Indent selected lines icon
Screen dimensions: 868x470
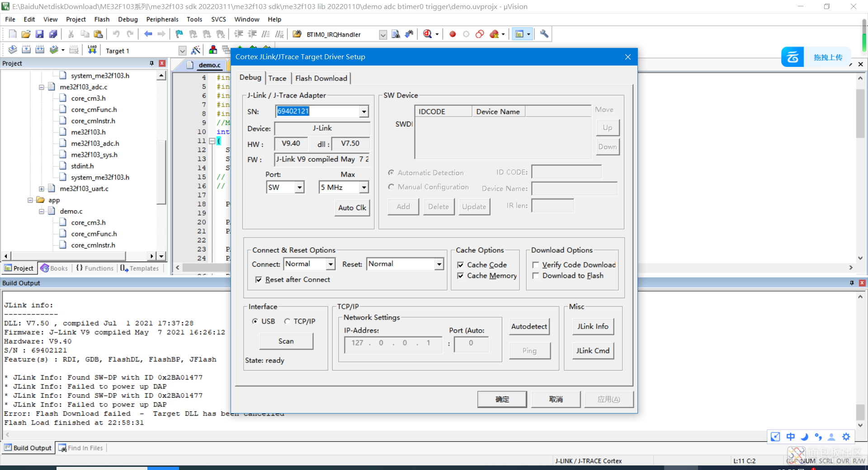coord(239,34)
